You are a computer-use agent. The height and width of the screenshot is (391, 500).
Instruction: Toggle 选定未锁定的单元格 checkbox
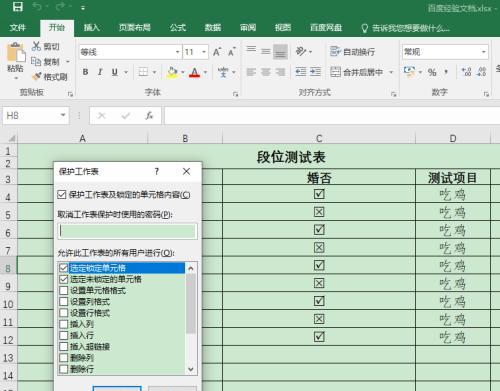[x=64, y=279]
